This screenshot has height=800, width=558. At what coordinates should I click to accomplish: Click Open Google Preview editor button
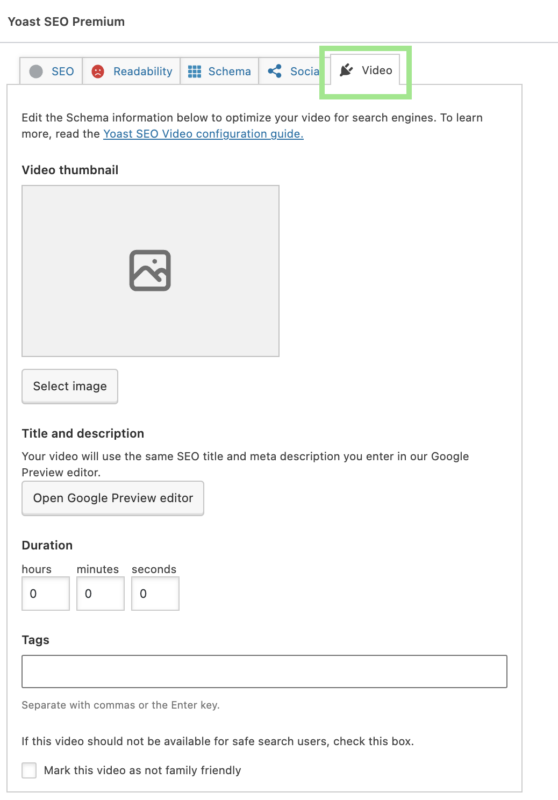point(113,498)
